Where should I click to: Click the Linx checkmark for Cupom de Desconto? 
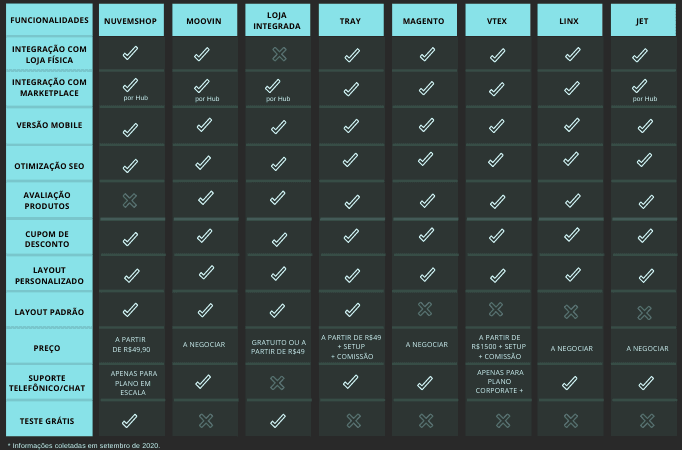(572, 235)
